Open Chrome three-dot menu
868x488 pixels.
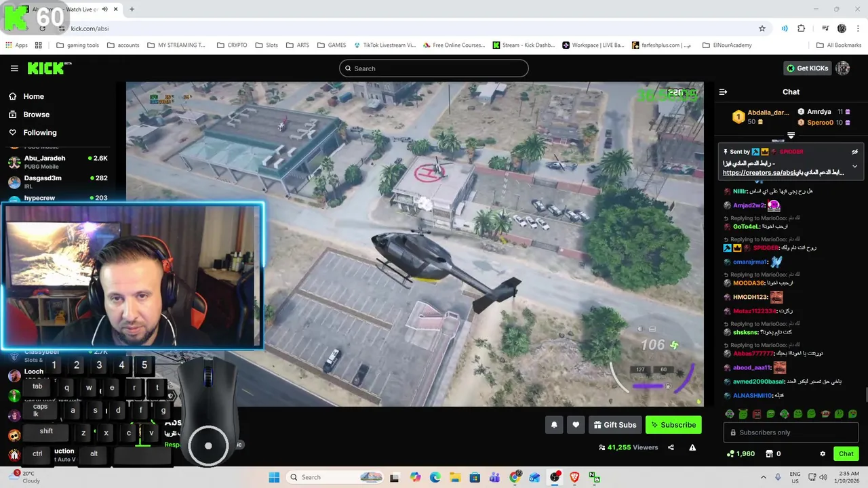coord(859,28)
